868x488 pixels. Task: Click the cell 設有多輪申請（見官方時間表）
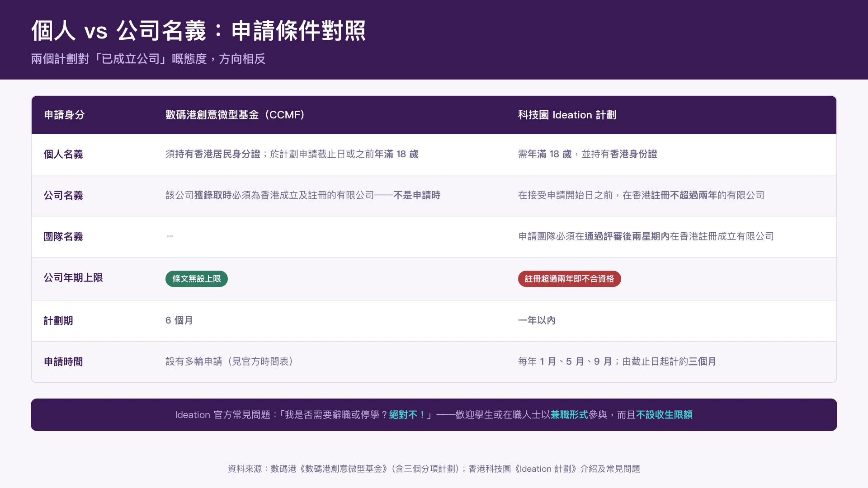pyautogui.click(x=229, y=361)
